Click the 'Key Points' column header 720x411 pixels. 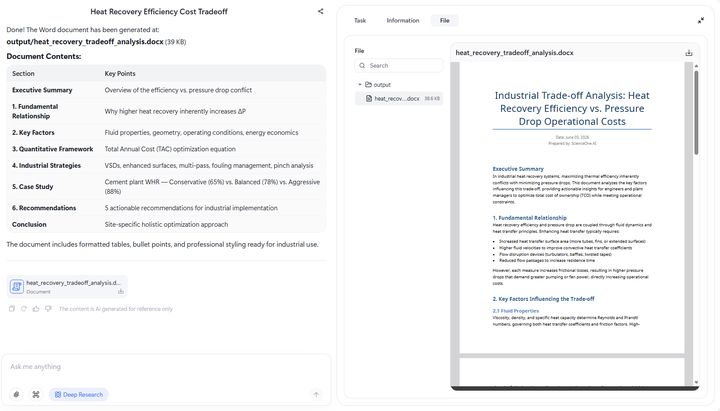[120, 73]
